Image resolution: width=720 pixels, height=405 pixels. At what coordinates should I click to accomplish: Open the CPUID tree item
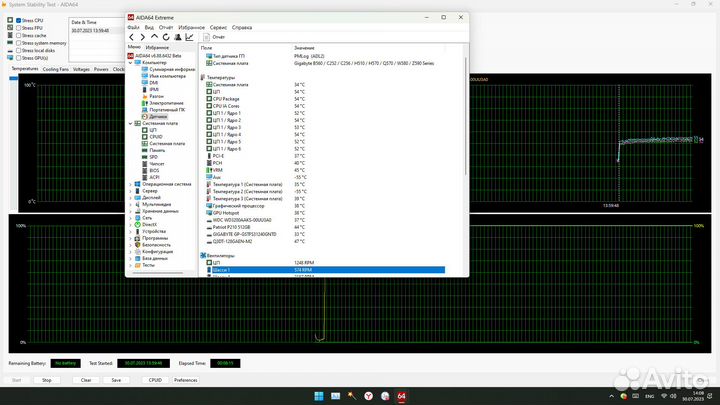[x=156, y=137]
